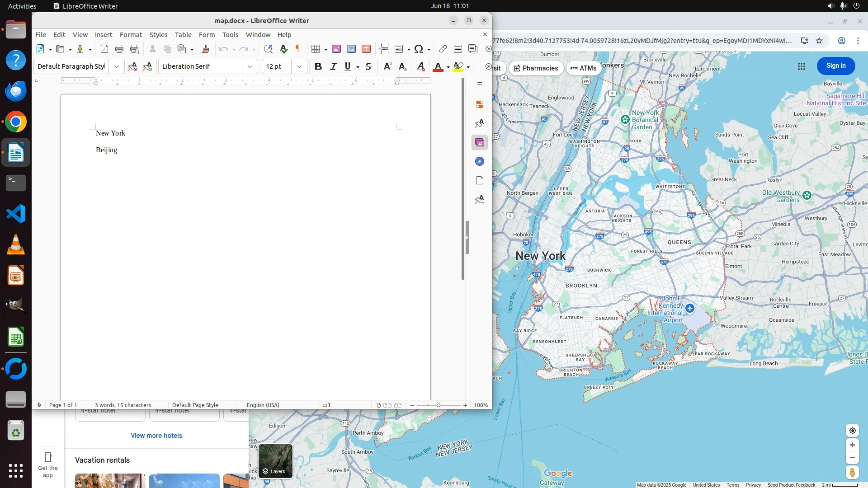Open Find & Replace tool
This screenshot has width=868, height=488.
point(268,49)
